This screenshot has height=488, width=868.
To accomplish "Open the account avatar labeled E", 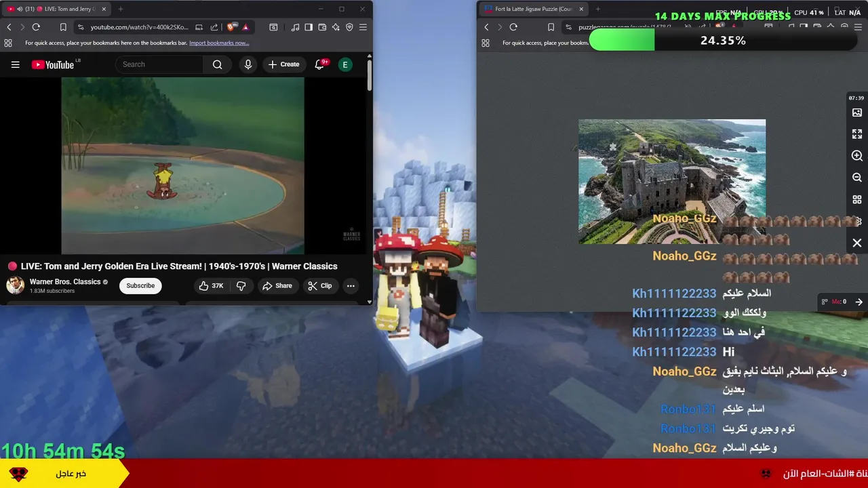I will (345, 64).
